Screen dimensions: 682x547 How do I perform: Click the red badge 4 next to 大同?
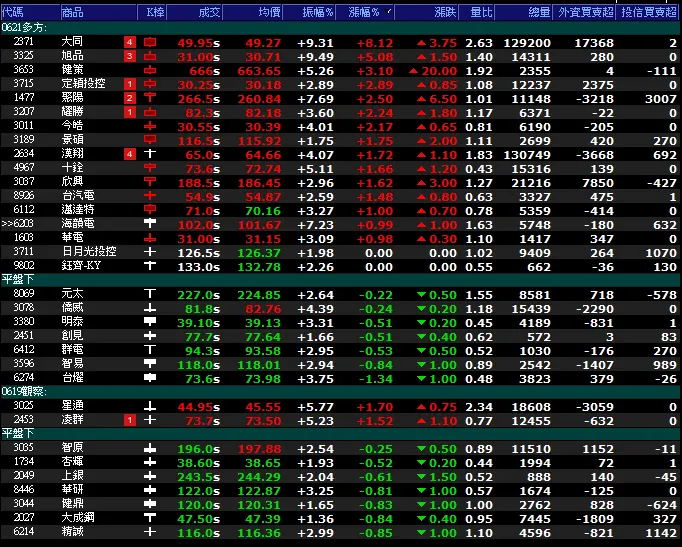130,43
